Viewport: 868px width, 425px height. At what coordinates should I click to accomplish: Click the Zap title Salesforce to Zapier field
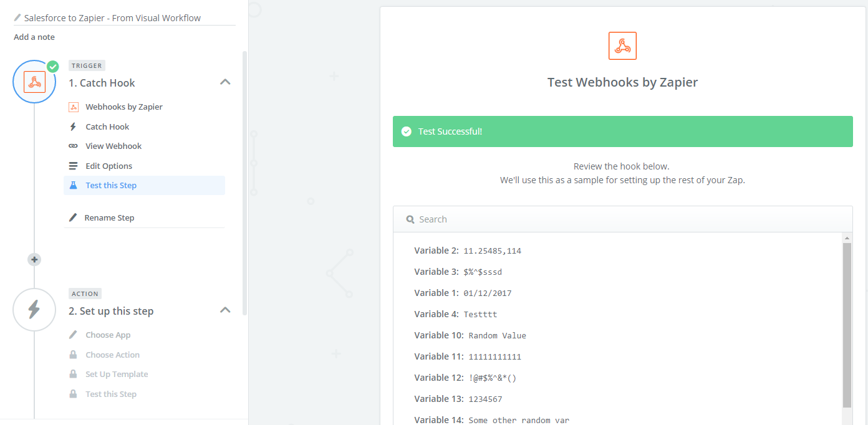(125, 18)
